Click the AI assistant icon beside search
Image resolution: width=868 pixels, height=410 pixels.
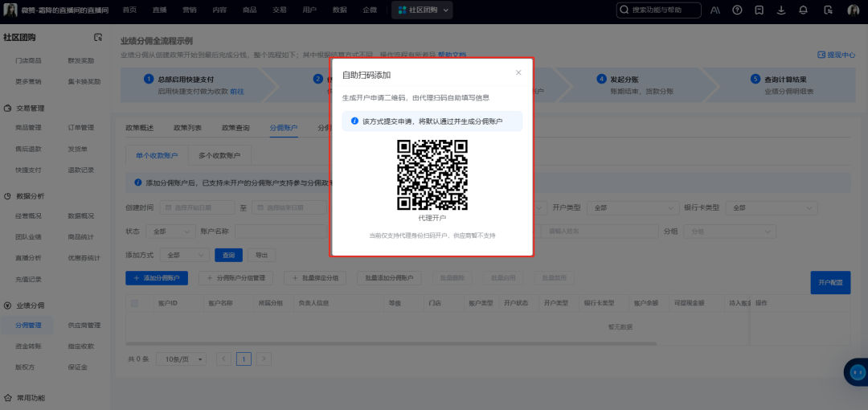715,10
